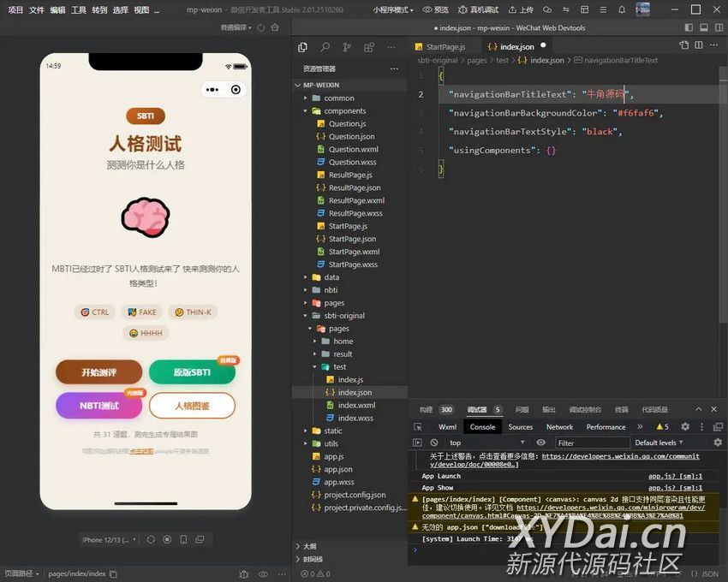Toggle the console sidebar panel button
Screen dimensions: 728x582
(x=417, y=442)
